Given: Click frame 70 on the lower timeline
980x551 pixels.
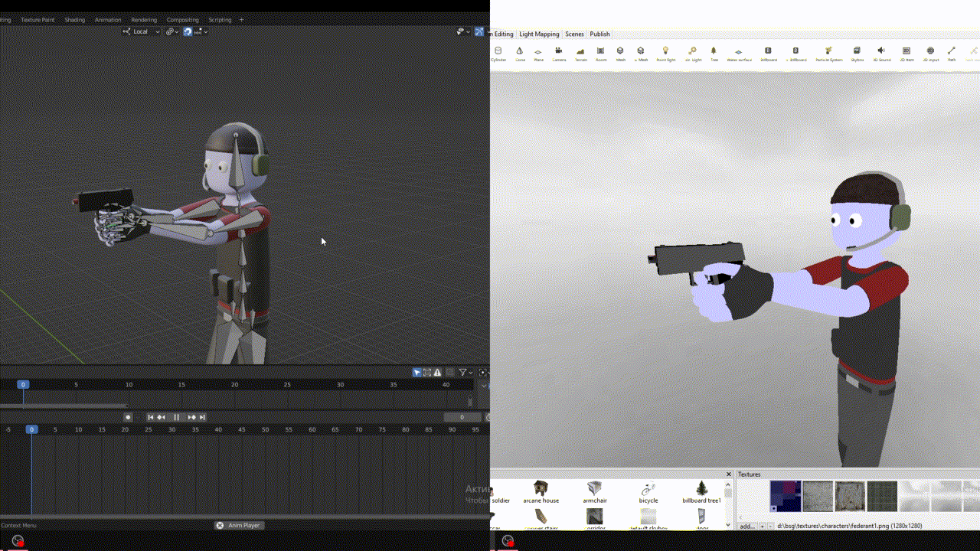Looking at the screenshot, I should [x=358, y=430].
